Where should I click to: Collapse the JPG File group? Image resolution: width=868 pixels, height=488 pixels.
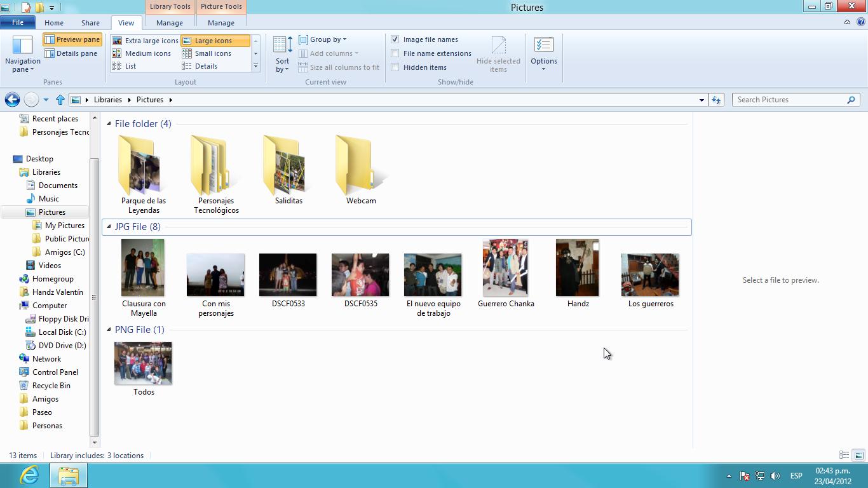pos(109,227)
